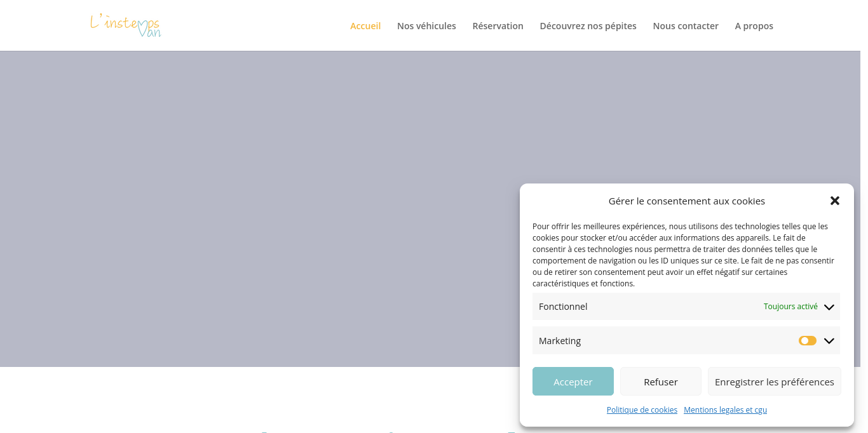Click the Marketing category label
This screenshot has height=433, width=868.
tap(560, 341)
